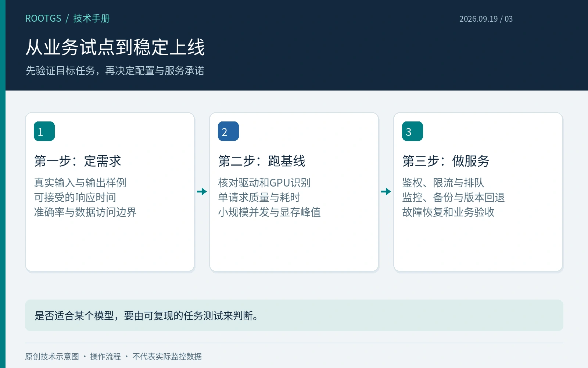
Task: Click the date 2026.09.19 / 03
Action: 486,19
